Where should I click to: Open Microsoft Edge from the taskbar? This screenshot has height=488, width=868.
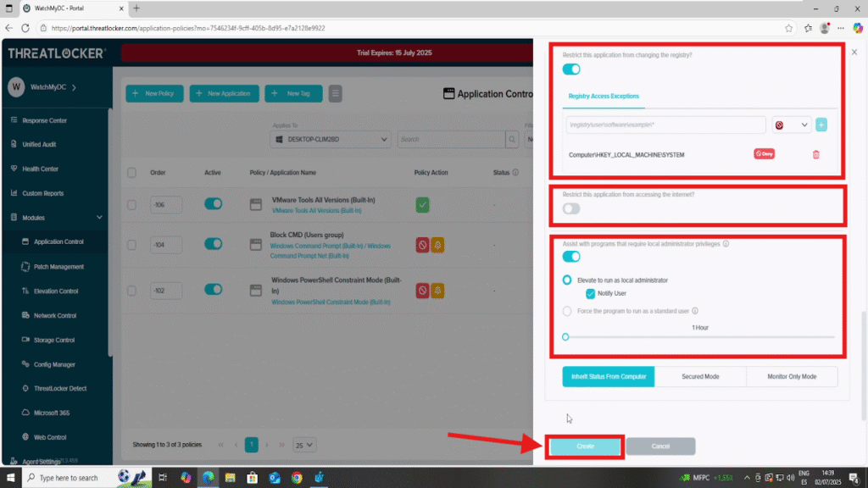209,478
